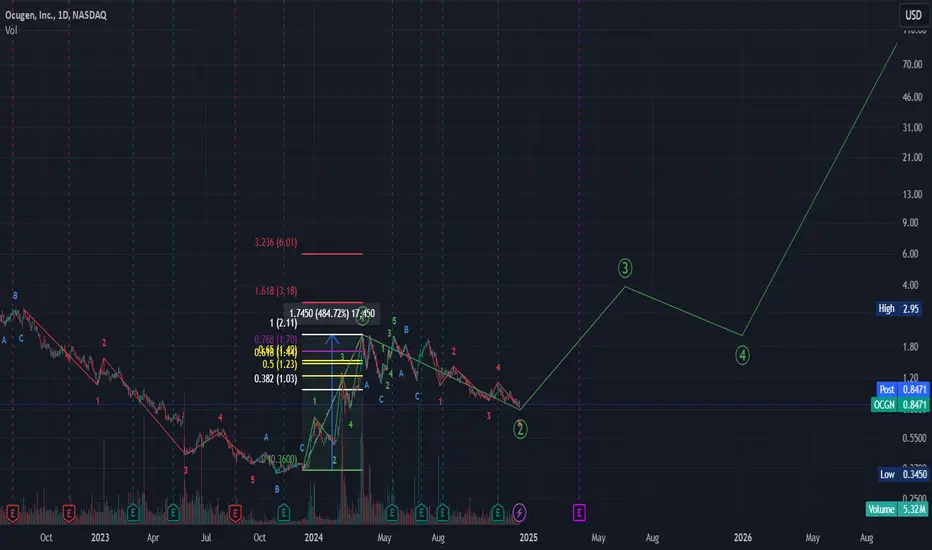Click the 2025 time axis label
This screenshot has width=932, height=550.
pyautogui.click(x=528, y=538)
